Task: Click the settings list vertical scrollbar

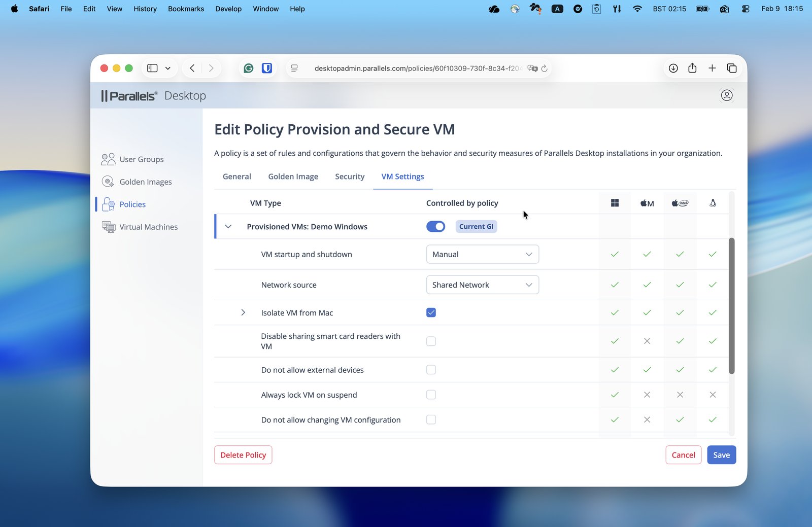Action: coord(731,306)
